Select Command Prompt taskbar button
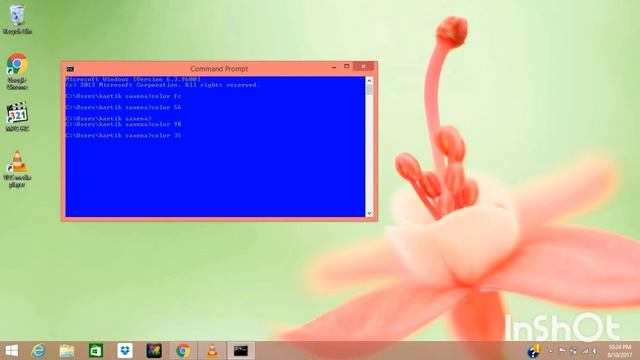The image size is (640, 360). click(241, 351)
